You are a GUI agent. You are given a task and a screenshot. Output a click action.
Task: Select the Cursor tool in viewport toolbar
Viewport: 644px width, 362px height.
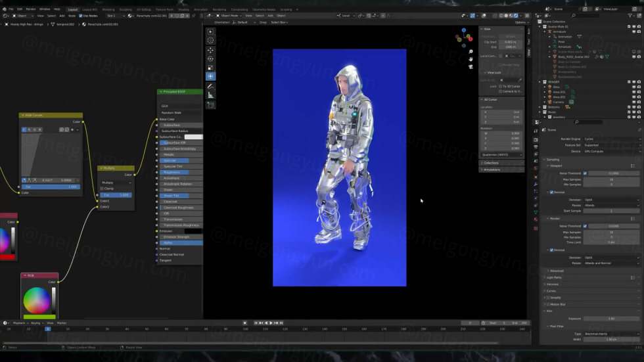210,41
